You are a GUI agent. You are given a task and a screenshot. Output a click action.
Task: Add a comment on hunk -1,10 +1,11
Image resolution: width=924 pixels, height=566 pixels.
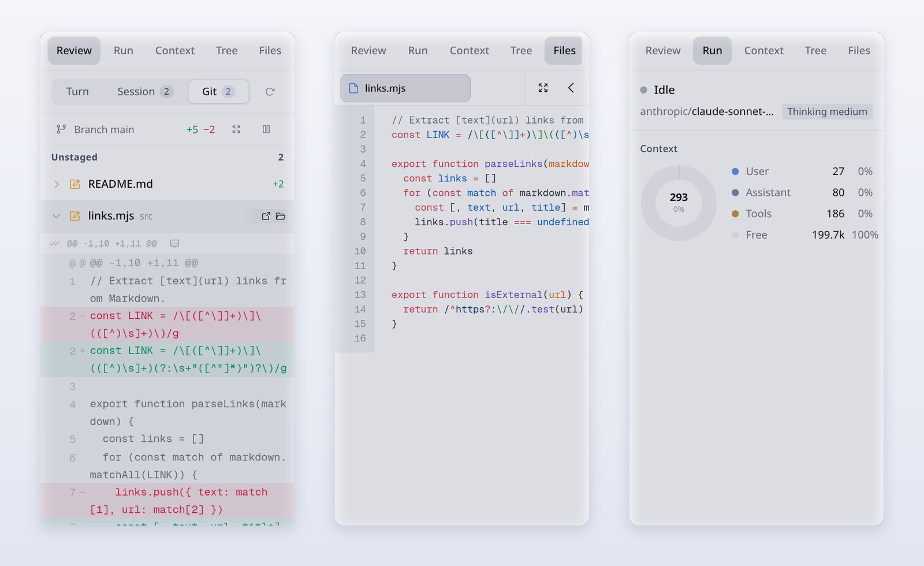coord(174,244)
